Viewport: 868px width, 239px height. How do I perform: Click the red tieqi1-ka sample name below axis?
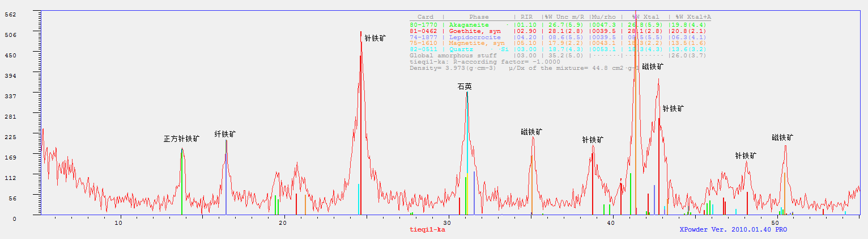[x=427, y=229]
